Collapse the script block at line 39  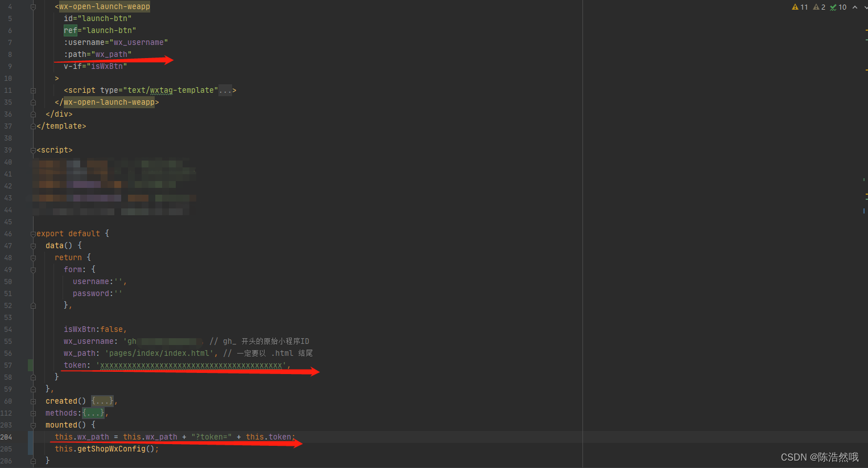tap(33, 150)
